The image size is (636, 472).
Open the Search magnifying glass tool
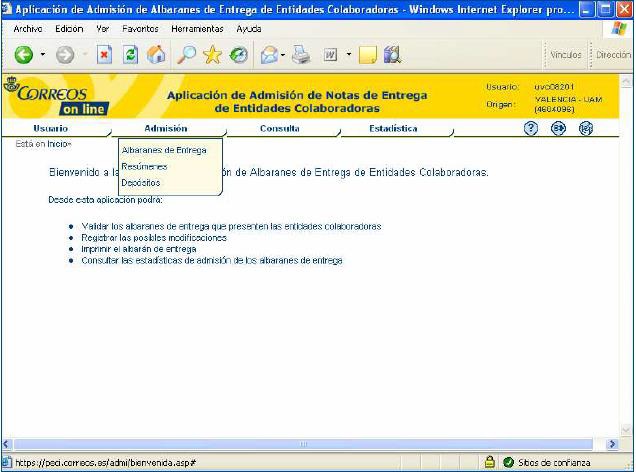[186, 55]
